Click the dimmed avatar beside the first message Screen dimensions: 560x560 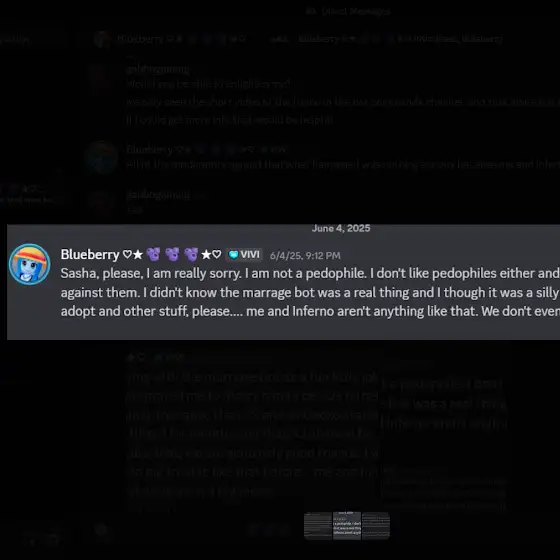102,77
